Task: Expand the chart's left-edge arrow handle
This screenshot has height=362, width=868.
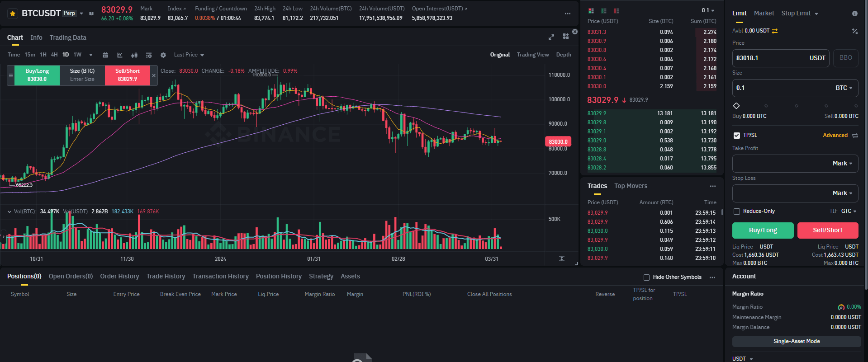Action: point(3,236)
